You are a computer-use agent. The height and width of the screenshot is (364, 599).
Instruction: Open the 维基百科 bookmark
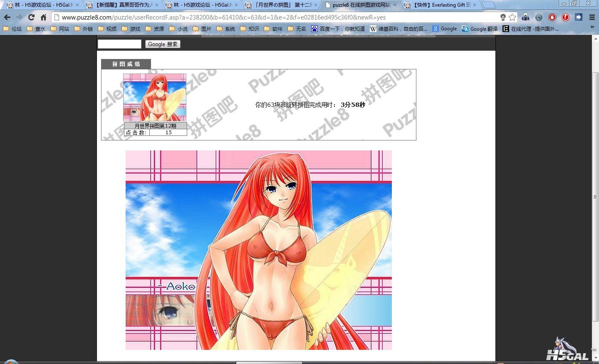point(399,29)
